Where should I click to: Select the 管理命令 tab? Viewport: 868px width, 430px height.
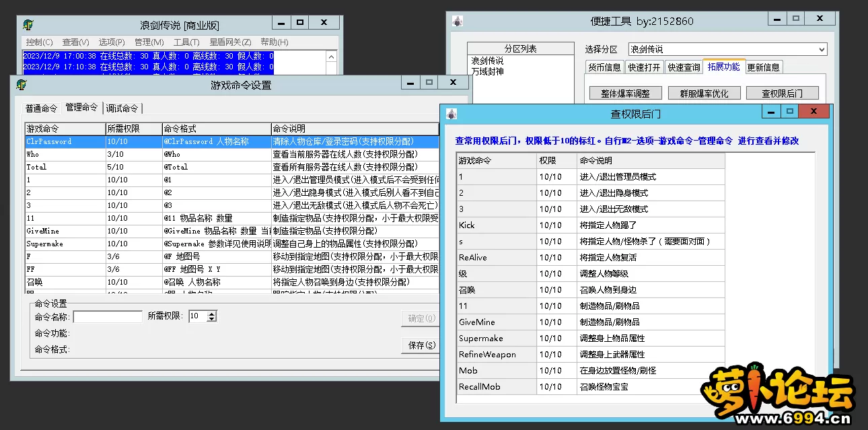click(81, 108)
